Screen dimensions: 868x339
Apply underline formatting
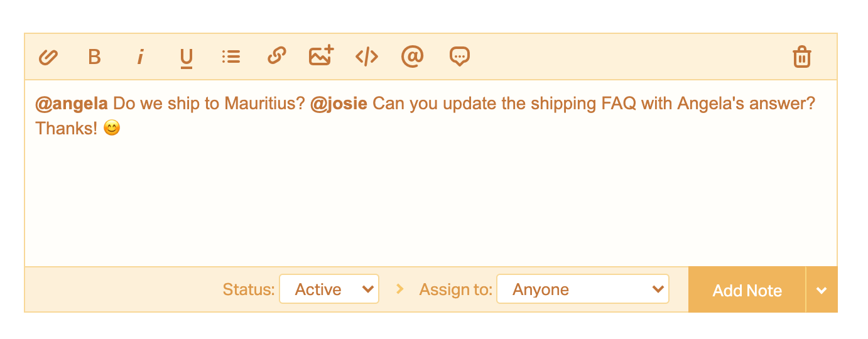186,58
